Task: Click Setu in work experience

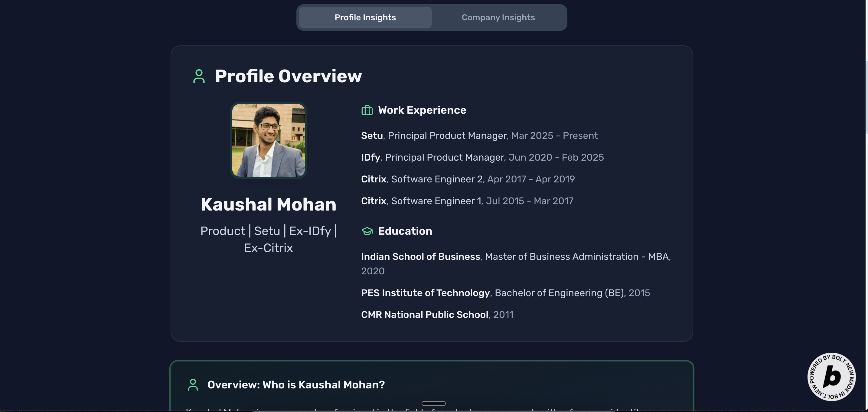Action: 372,136
